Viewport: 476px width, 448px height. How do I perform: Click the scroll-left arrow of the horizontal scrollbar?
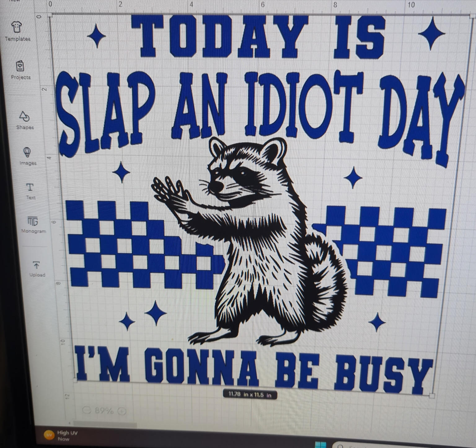69,423
